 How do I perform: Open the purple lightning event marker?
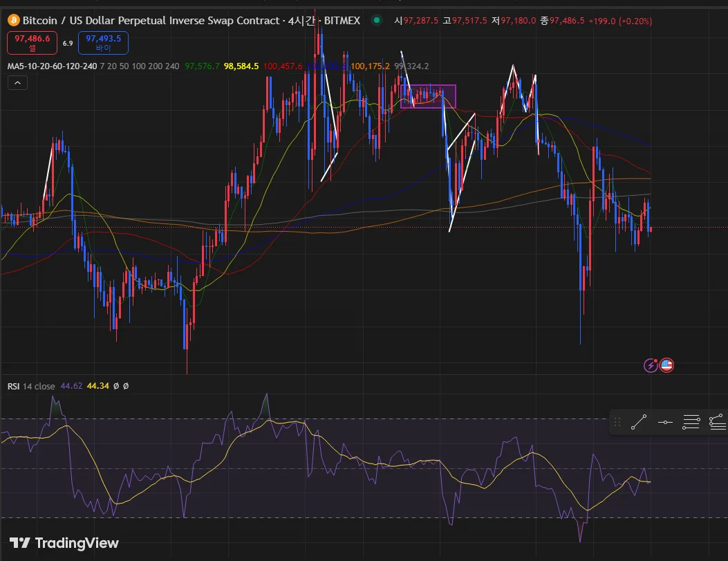651,365
